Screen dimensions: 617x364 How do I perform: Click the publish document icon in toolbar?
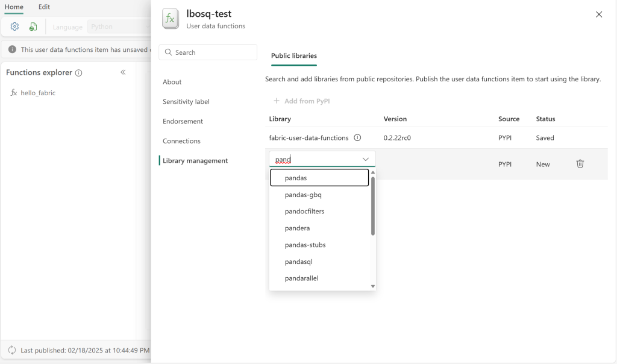(33, 27)
